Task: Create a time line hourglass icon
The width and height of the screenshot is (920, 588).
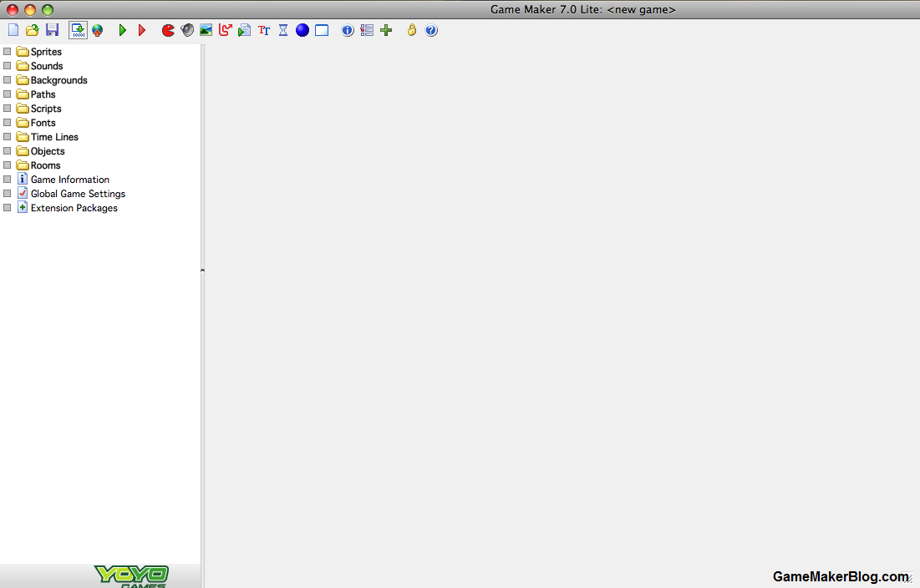Action: [283, 30]
